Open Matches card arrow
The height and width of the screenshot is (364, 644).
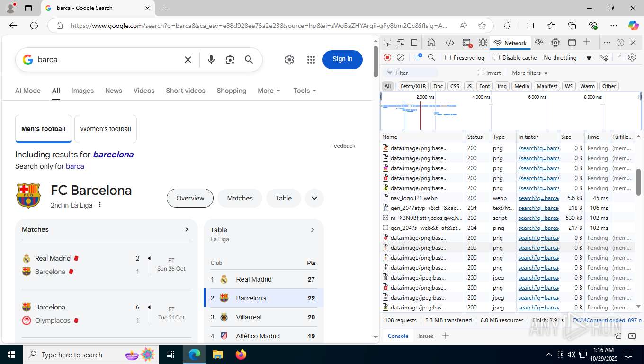pyautogui.click(x=187, y=229)
